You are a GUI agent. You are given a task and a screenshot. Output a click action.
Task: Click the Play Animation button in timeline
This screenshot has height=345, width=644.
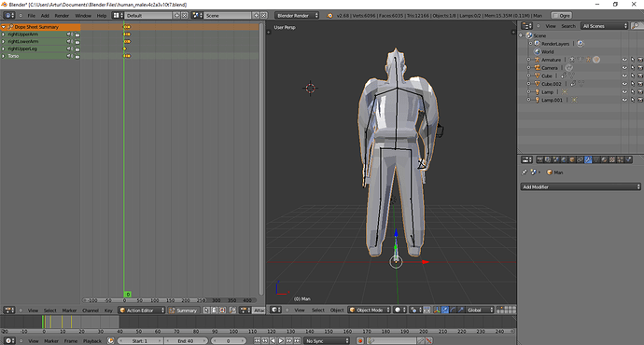pos(281,340)
